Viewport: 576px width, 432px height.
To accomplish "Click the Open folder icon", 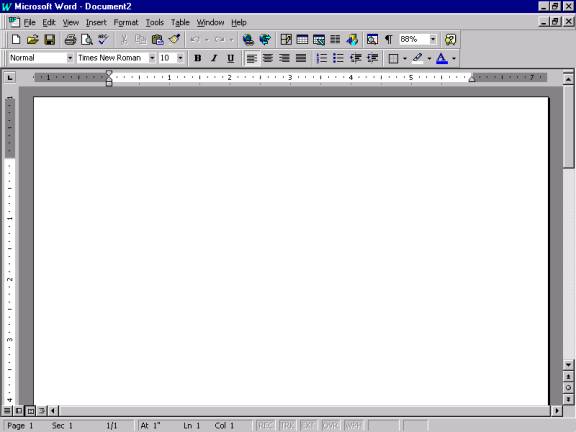I will tap(32, 39).
